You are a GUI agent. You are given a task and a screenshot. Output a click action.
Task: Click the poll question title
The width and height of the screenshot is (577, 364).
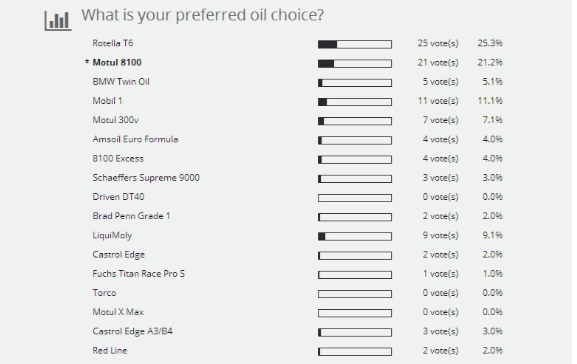tap(203, 15)
